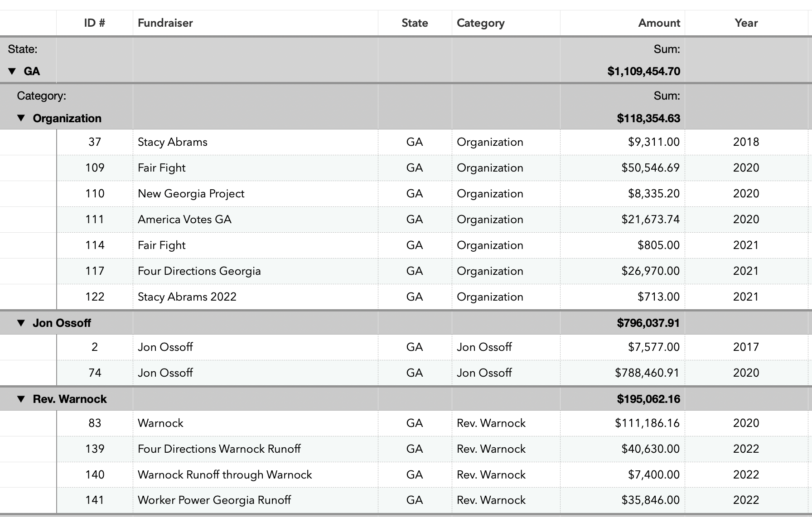This screenshot has height=517, width=812.
Task: Collapse the GA state group triangle
Action: click(12, 71)
